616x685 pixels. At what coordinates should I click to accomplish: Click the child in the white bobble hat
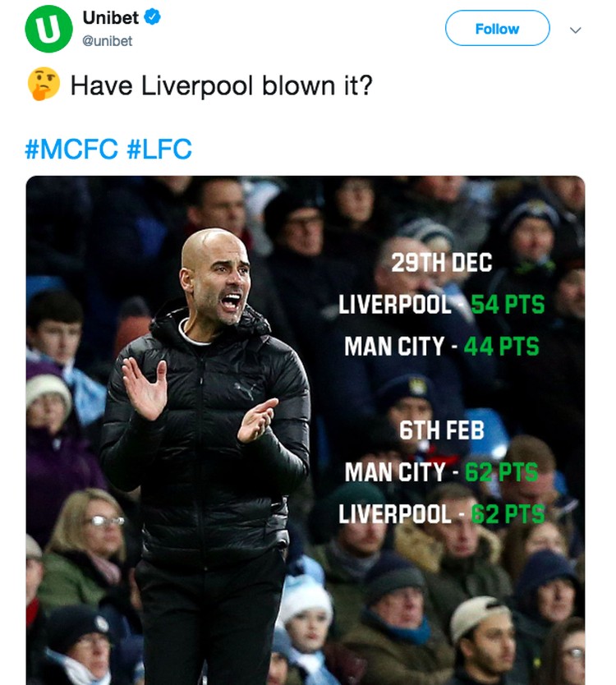(304, 629)
